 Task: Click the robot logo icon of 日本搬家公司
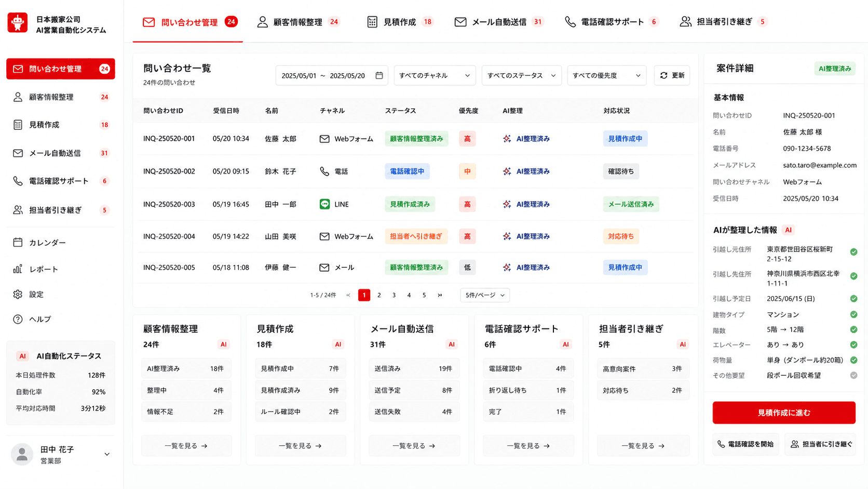(x=18, y=23)
